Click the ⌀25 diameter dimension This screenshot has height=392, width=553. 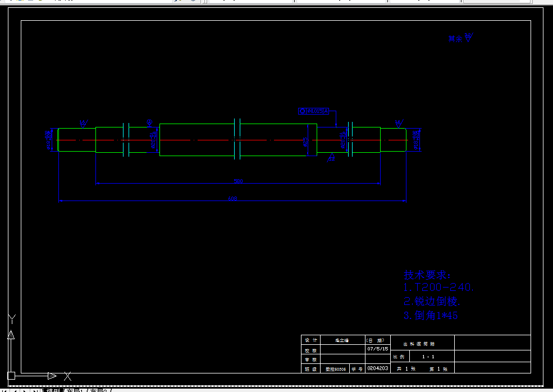click(x=305, y=142)
